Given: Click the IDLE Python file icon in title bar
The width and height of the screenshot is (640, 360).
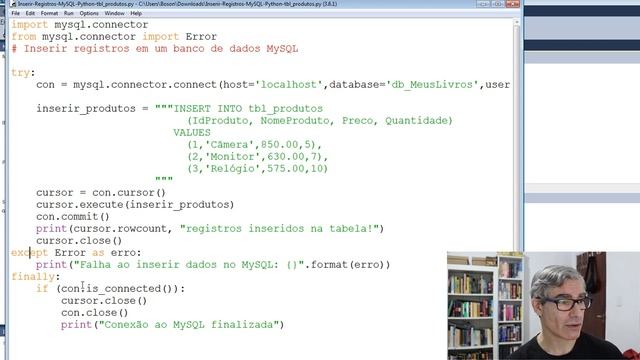Looking at the screenshot, I should [13, 4].
